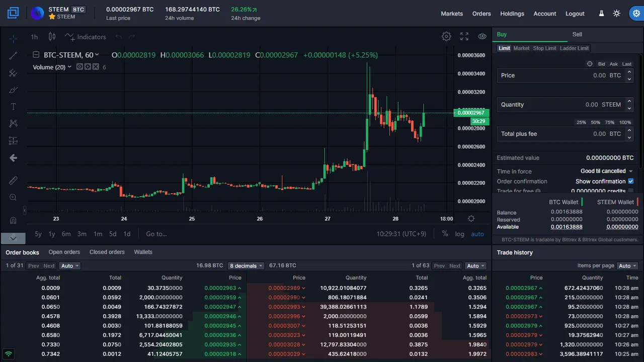The width and height of the screenshot is (644, 362).
Task: Select the Stop Limit order type
Action: pyautogui.click(x=545, y=48)
